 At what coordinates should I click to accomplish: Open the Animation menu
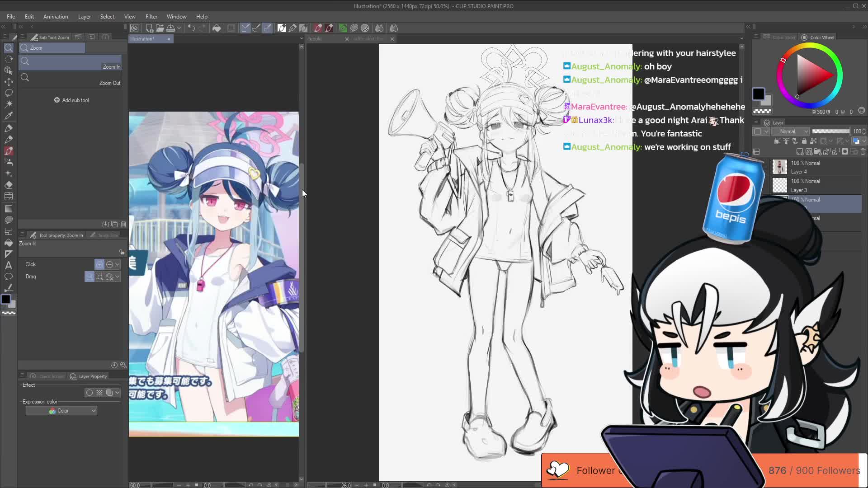pos(56,17)
